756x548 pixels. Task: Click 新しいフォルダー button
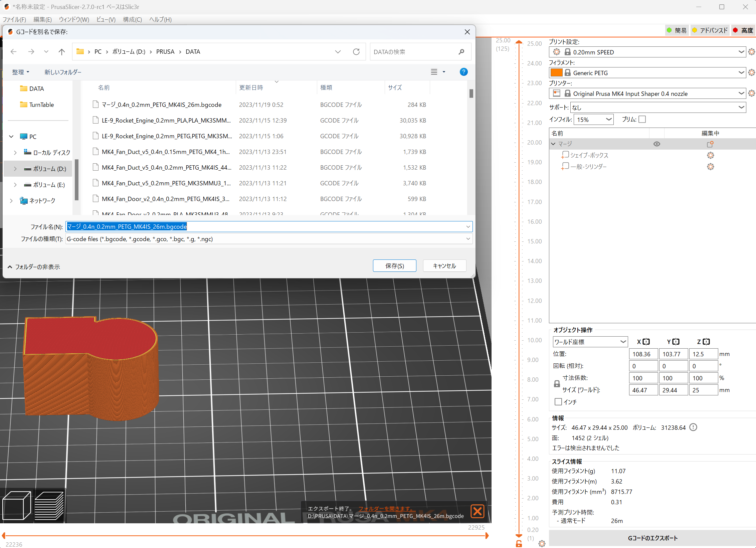(63, 72)
